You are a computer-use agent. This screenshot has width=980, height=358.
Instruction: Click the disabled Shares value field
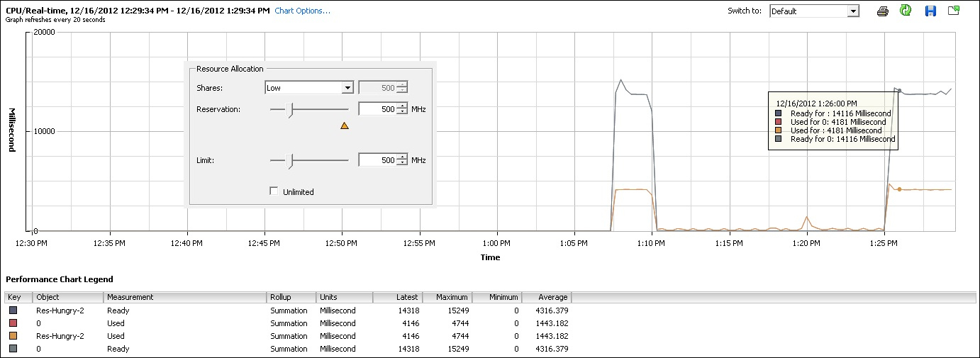(378, 88)
